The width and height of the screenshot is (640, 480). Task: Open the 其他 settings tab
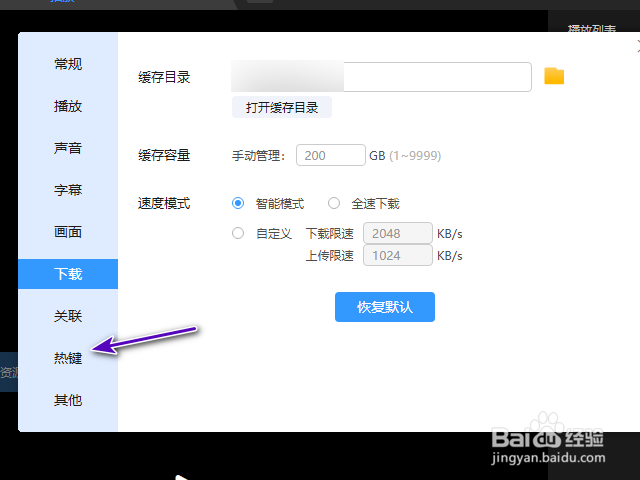[x=68, y=400]
